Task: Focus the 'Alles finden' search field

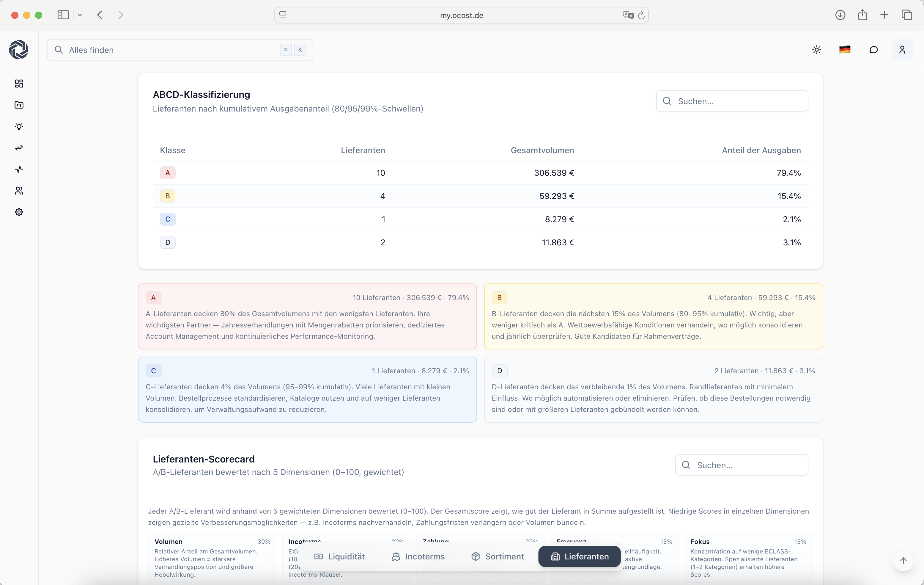Action: (180, 50)
